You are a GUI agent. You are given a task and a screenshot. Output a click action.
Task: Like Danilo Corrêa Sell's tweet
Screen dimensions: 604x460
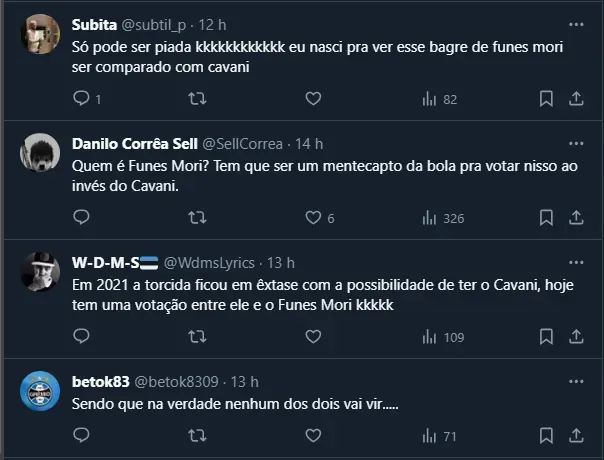[313, 218]
